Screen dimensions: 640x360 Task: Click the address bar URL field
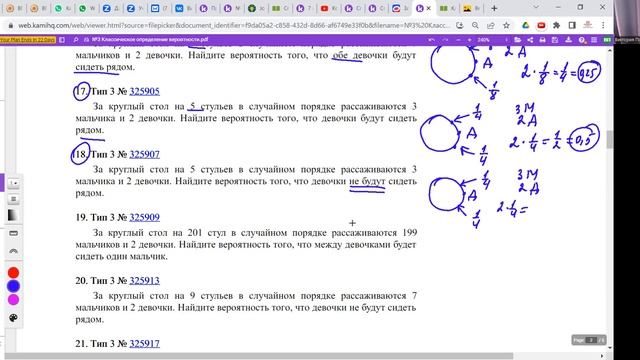click(x=234, y=25)
